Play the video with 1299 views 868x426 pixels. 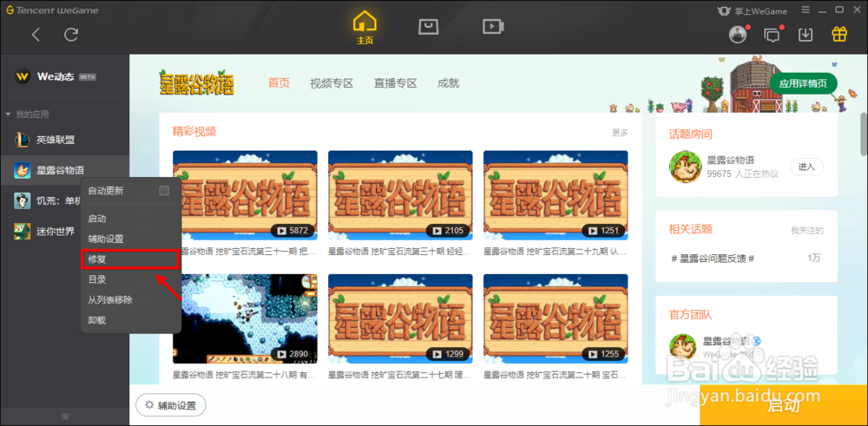(400, 318)
